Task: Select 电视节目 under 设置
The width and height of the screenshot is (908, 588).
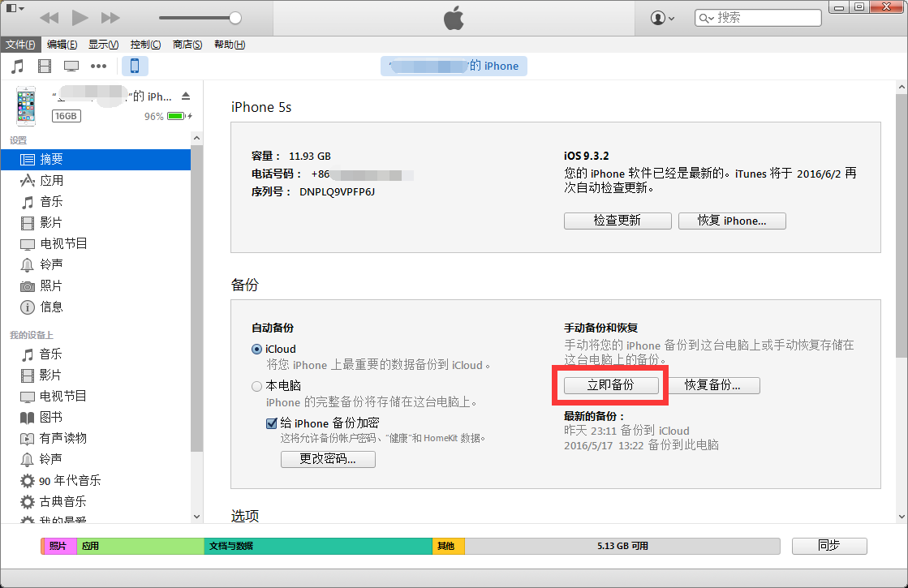Action: 96,243
